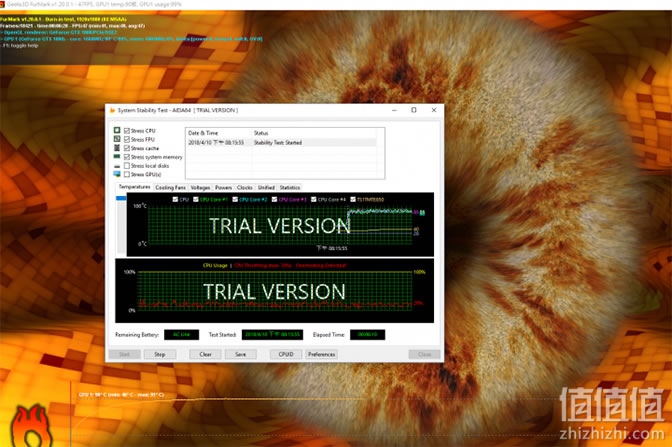The height and width of the screenshot is (447, 672).
Task: Select the 'Stability Test Started' log row
Action: 281,142
